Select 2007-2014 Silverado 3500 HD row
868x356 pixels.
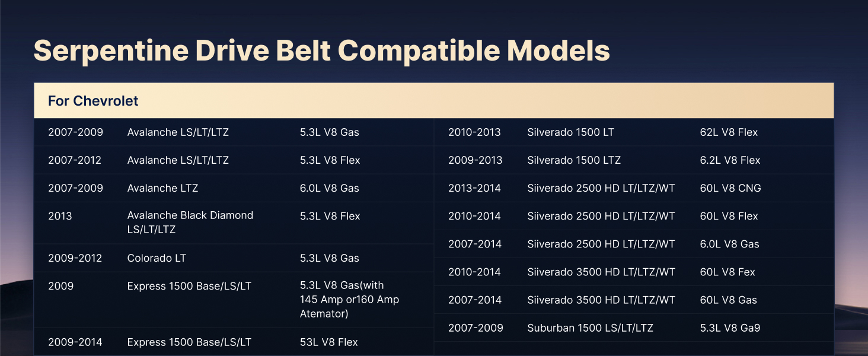pos(634,300)
